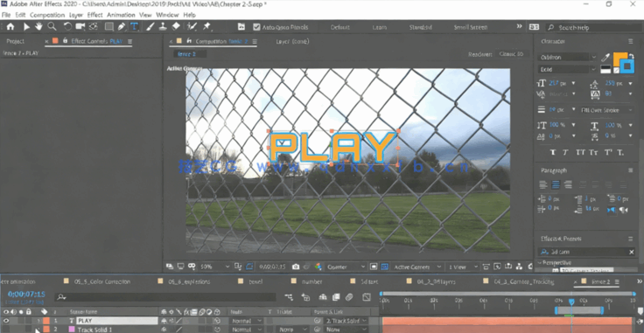Click the Search Help field
The height and width of the screenshot is (333, 644).
coord(596,27)
